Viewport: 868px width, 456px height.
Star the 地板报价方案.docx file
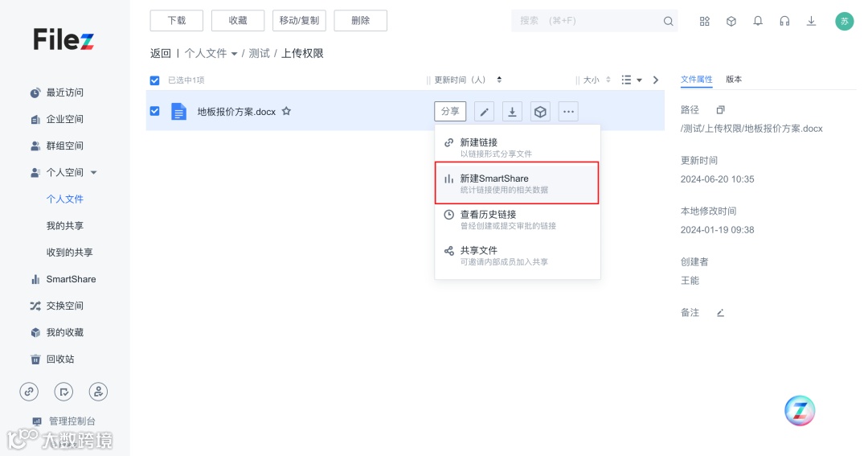pos(286,111)
